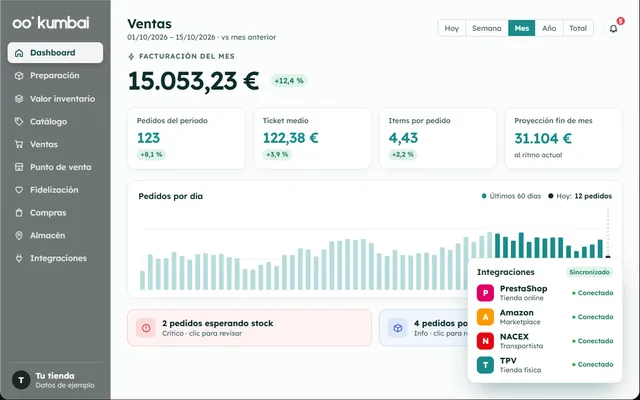Click the Catálogo tag icon
Screen dimensions: 640x400
(19, 122)
